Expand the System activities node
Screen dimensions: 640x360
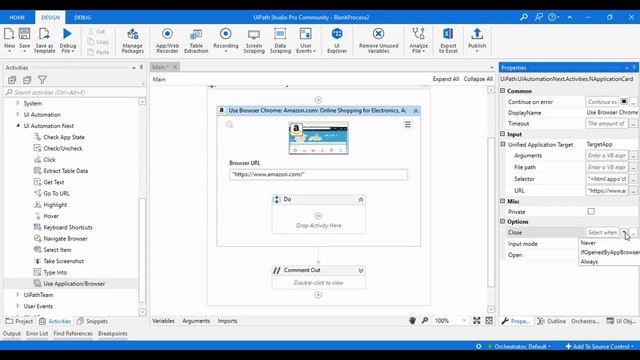pyautogui.click(x=18, y=103)
